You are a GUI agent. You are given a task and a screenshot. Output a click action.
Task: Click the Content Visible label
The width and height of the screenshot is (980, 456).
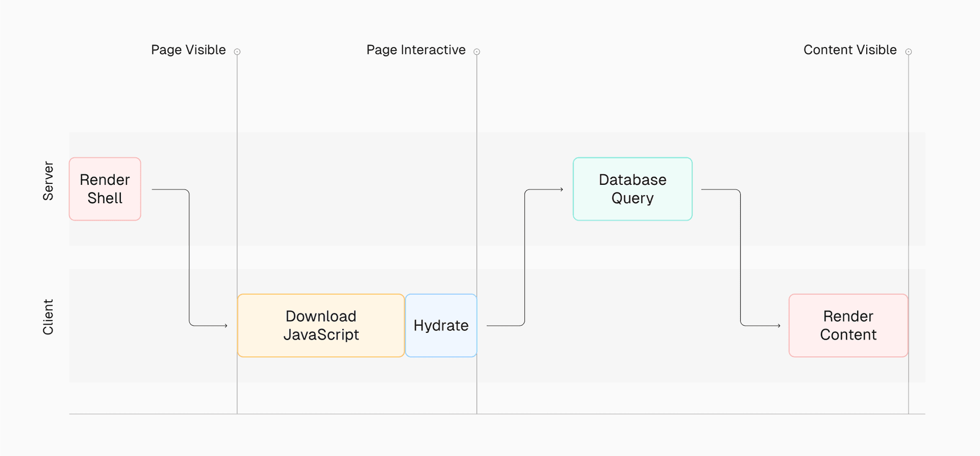[x=850, y=50]
